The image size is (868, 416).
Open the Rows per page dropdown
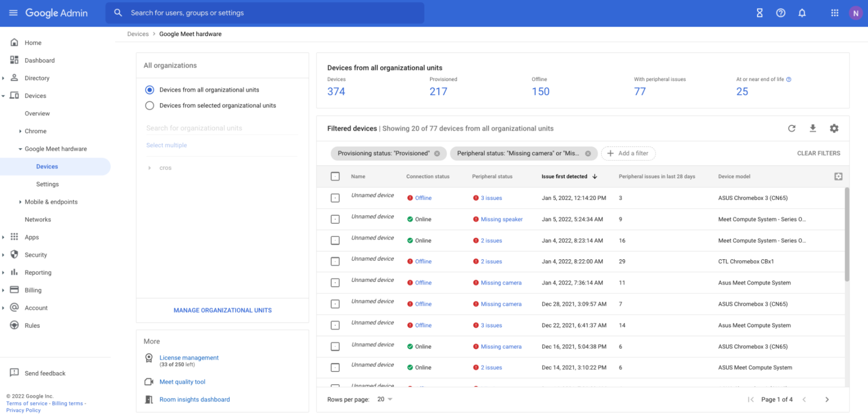coord(385,399)
